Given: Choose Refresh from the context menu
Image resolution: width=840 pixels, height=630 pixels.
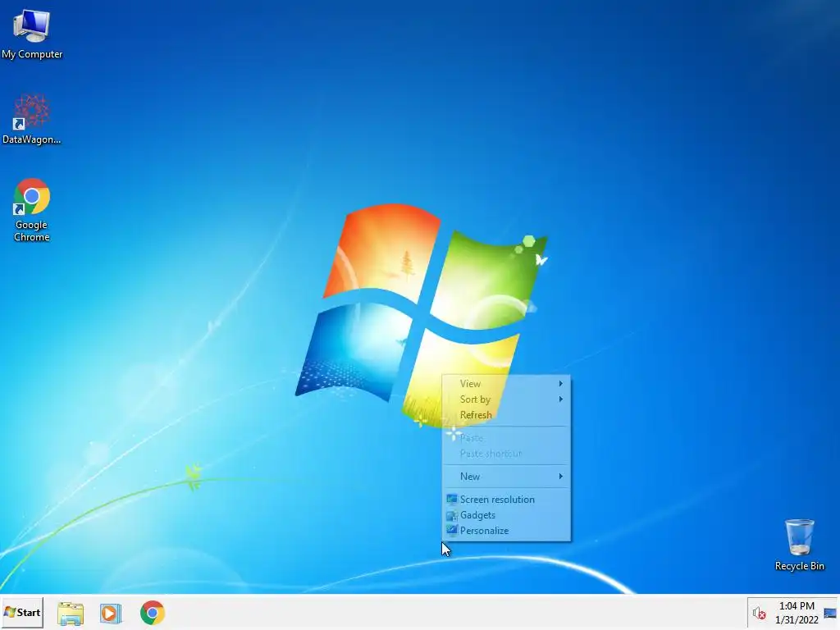Looking at the screenshot, I should point(506,414).
